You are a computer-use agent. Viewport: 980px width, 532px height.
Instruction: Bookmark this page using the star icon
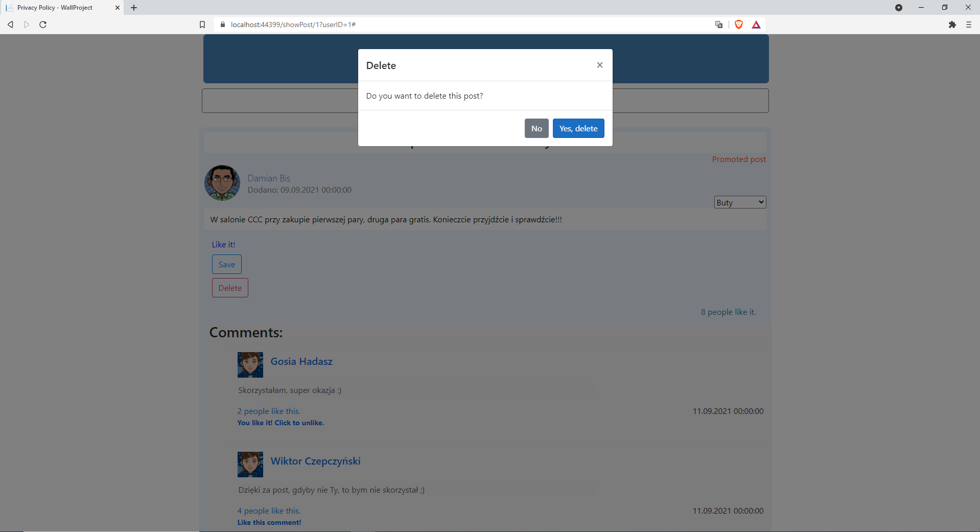point(202,24)
